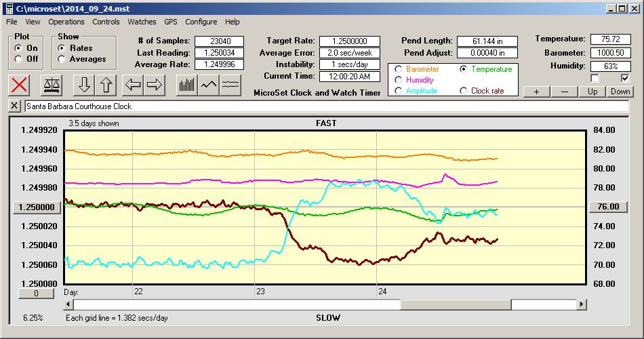Click the balance scale icon
Viewport: 644px width, 339px height.
pyautogui.click(x=52, y=85)
